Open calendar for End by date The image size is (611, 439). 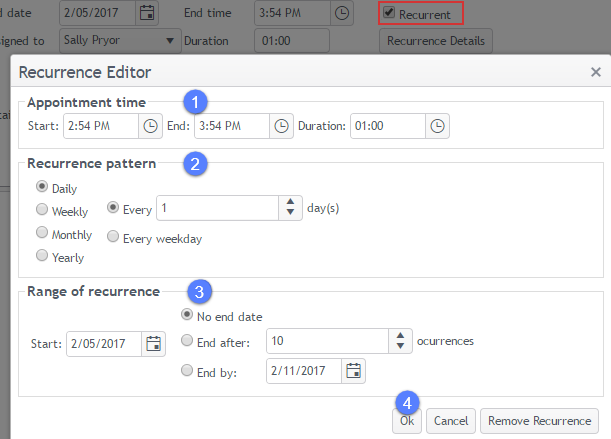(354, 371)
